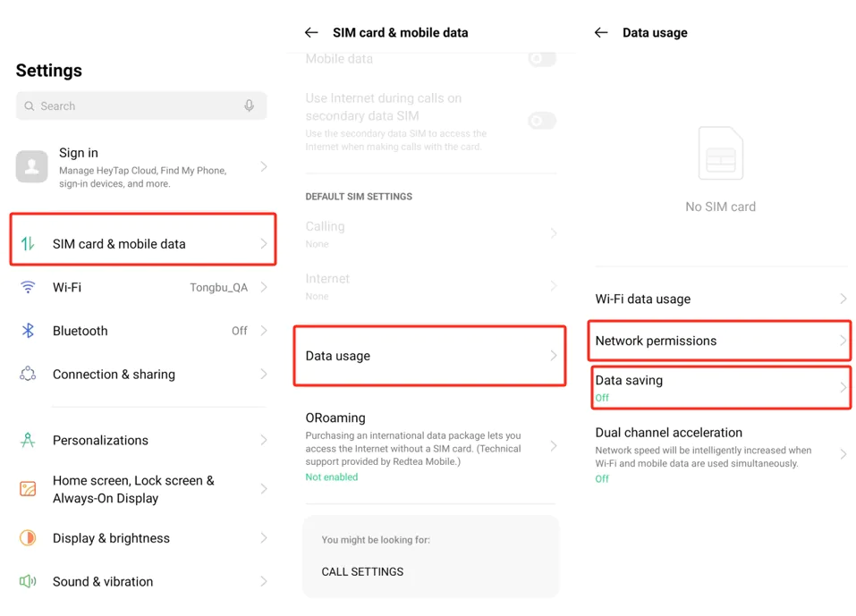Tap No SIM card text
The height and width of the screenshot is (616, 856).
[x=721, y=207]
